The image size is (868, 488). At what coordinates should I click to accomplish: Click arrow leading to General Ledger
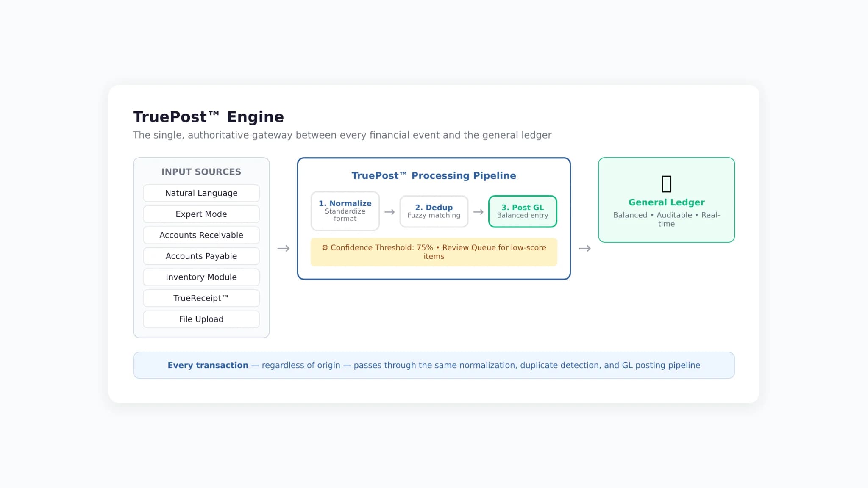point(584,248)
